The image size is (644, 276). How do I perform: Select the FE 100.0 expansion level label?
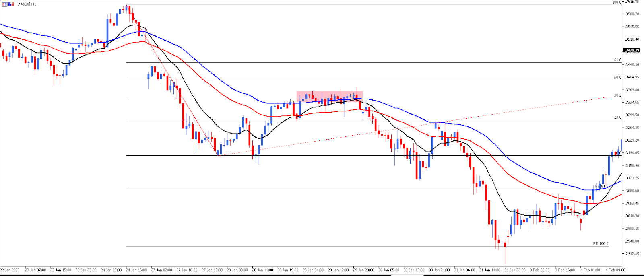[x=601, y=244]
